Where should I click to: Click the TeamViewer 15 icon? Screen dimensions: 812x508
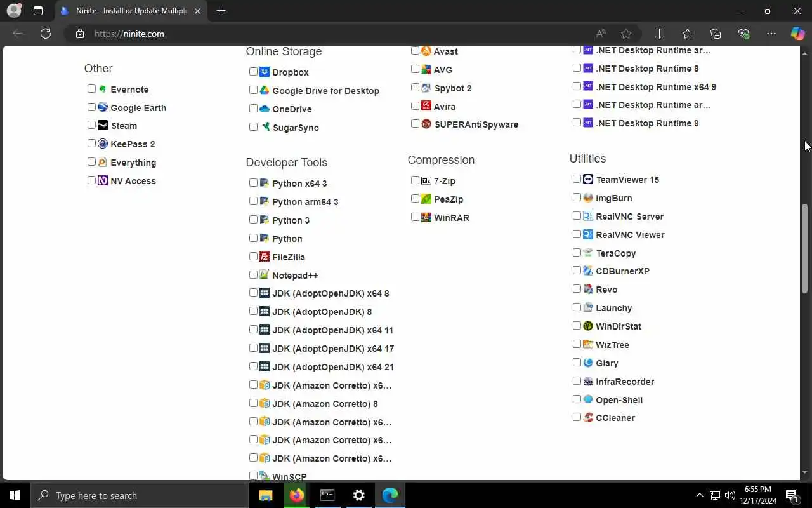[x=588, y=180]
